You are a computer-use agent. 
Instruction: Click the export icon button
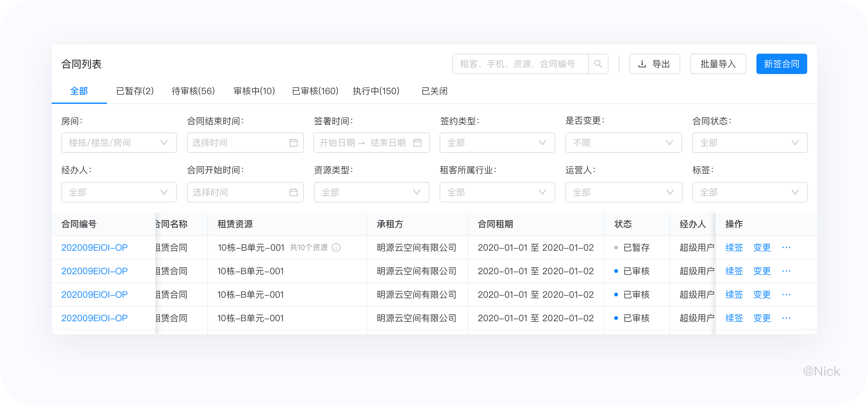(655, 63)
